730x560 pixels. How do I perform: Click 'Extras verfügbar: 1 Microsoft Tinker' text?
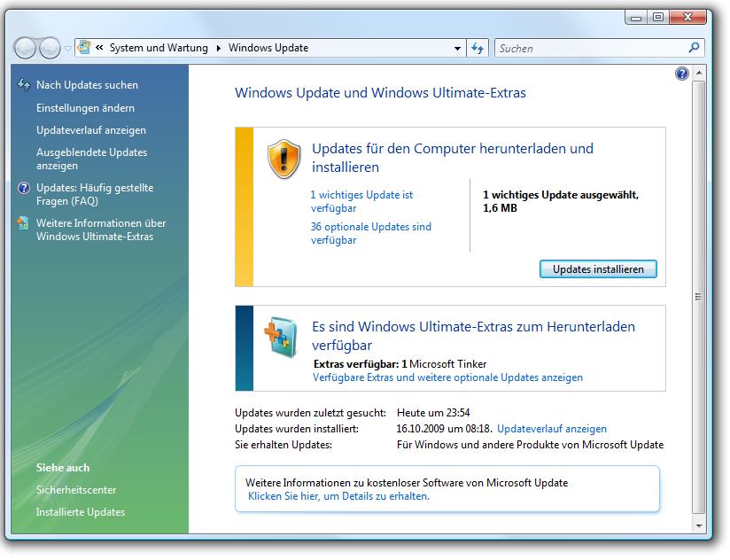pyautogui.click(x=400, y=363)
